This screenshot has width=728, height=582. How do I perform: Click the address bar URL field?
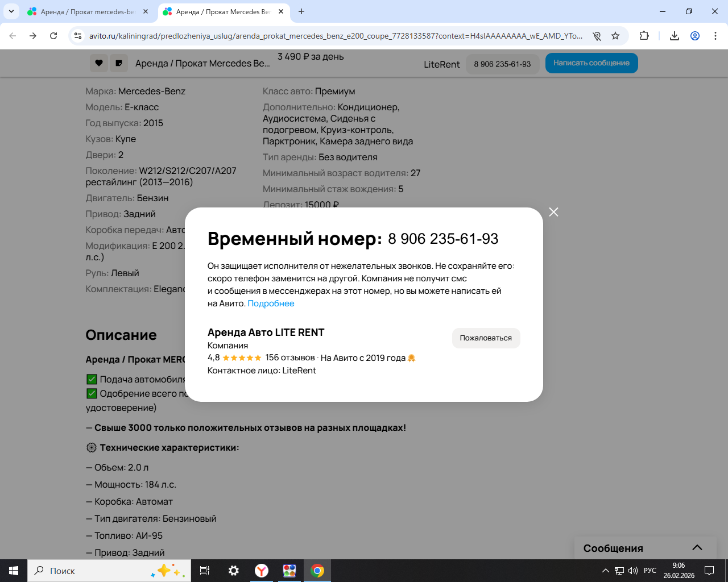[x=336, y=36]
